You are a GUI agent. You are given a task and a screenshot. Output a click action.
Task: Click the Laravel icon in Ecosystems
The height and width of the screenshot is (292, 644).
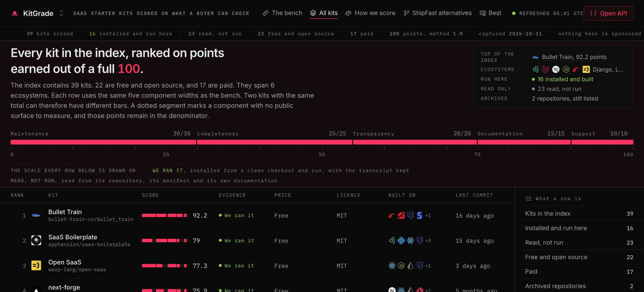[546, 69]
